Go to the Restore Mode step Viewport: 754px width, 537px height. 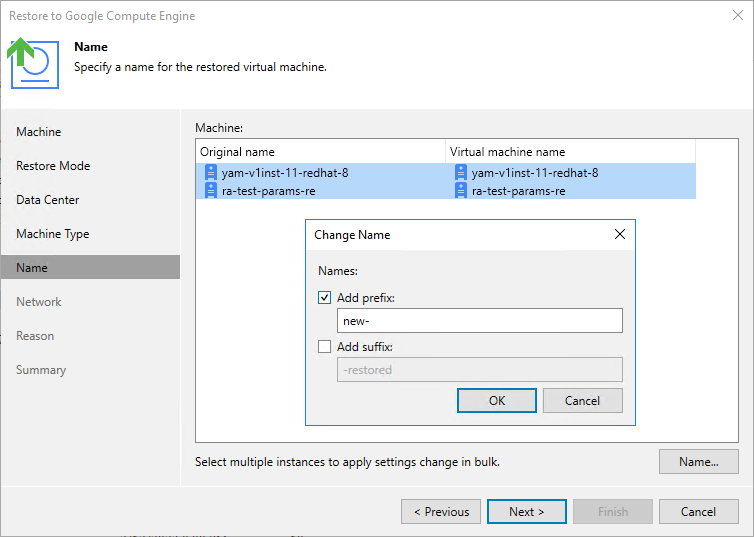click(53, 166)
